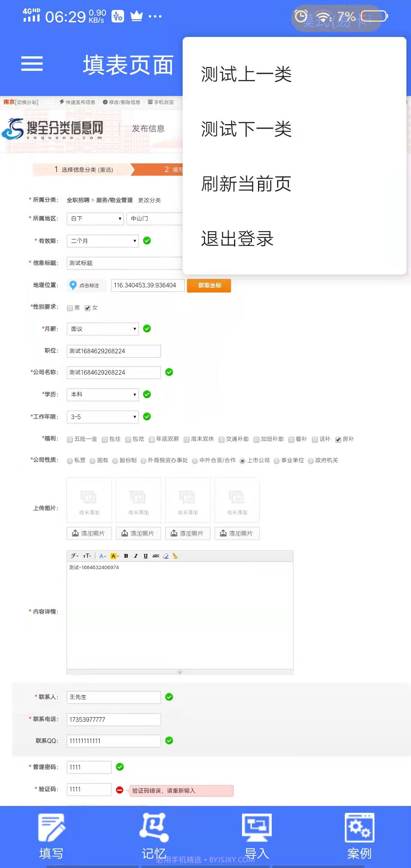This screenshot has height=868, width=411.
Task: Open the font size tool in editor
Action: coord(87,556)
